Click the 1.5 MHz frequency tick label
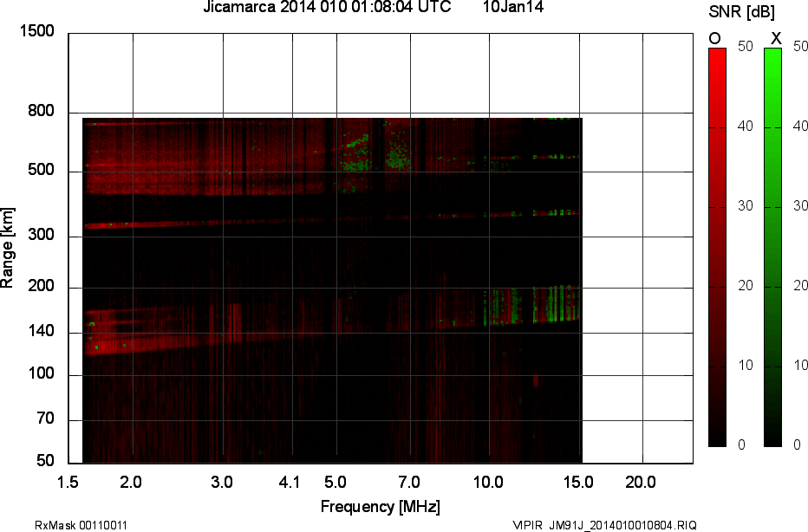808x532 pixels. pos(68,482)
